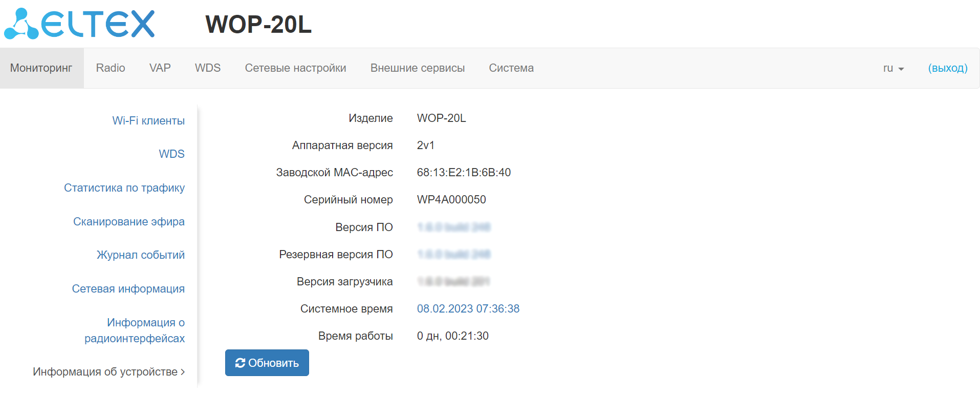Open the Radio tab

(x=111, y=68)
